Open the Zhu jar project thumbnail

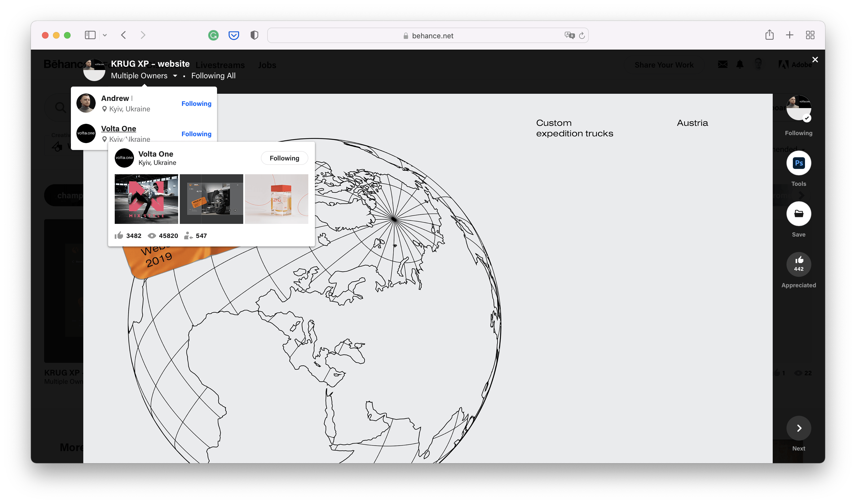pos(277,199)
